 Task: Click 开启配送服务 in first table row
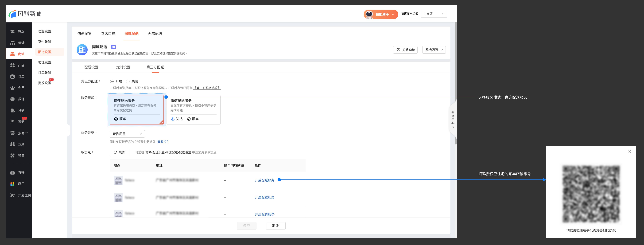[x=264, y=180]
